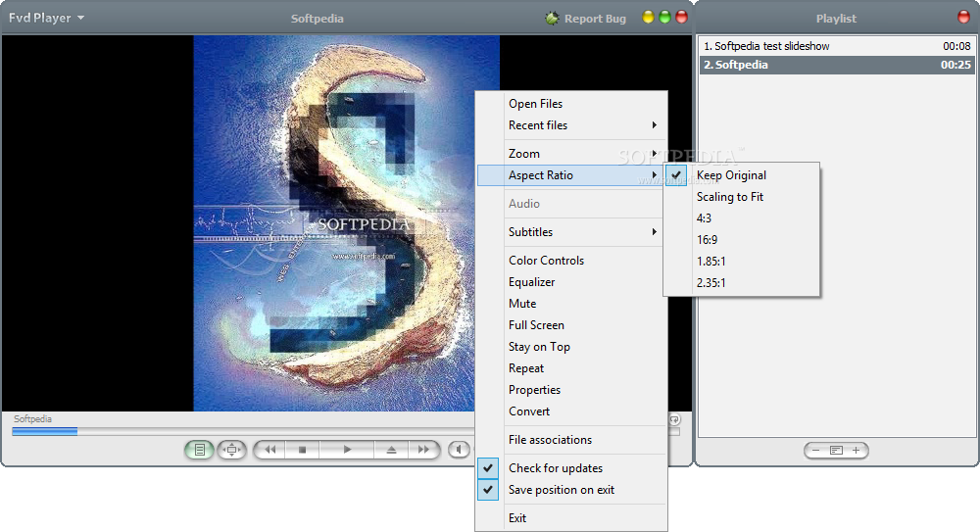Viewport: 980px width, 532px height.
Task: Toggle the playlist panel button
Action: point(199,450)
